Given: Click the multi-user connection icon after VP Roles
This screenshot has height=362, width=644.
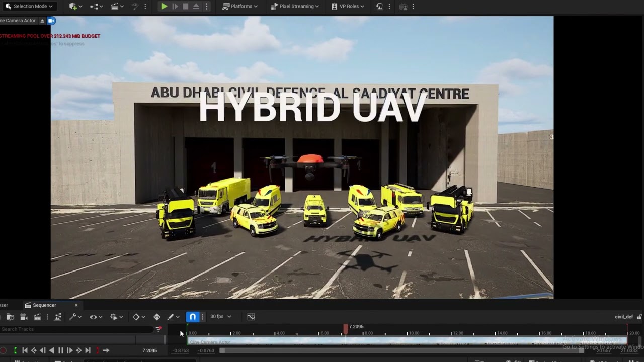Looking at the screenshot, I should tap(380, 6).
